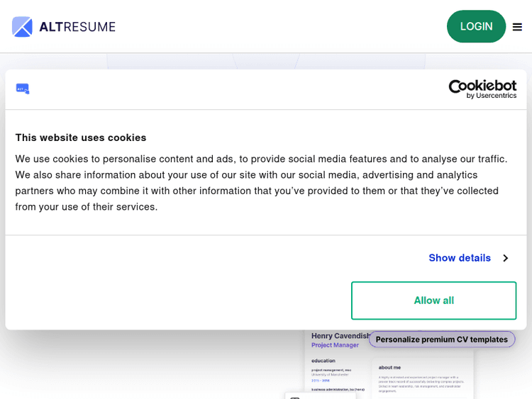Click the Henry Cavendish resume name
532x399 pixels.
pos(340,336)
